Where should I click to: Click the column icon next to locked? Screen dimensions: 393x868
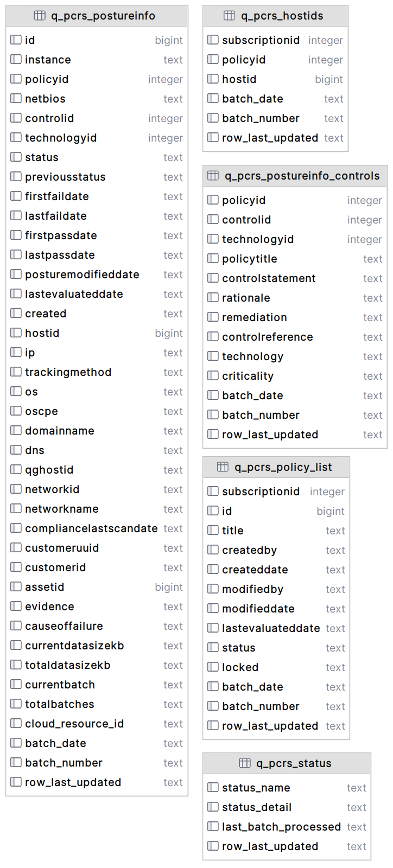tap(213, 667)
